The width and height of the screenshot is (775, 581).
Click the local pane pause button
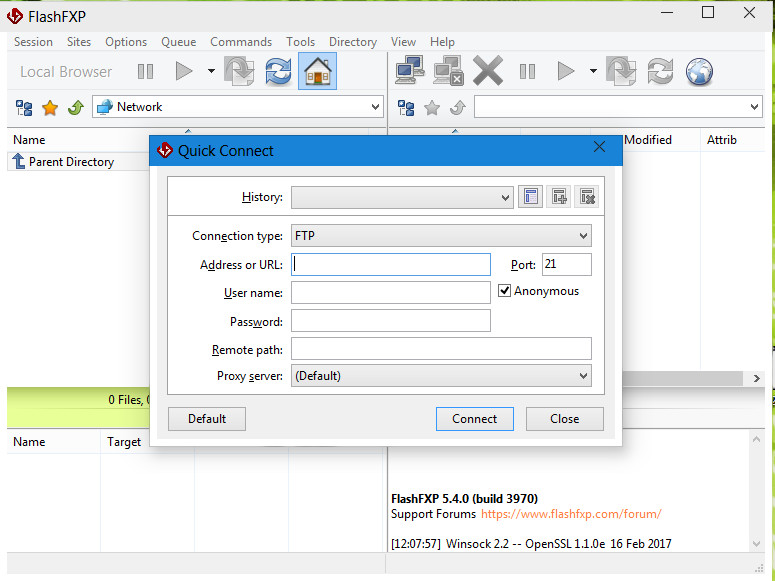[145, 72]
